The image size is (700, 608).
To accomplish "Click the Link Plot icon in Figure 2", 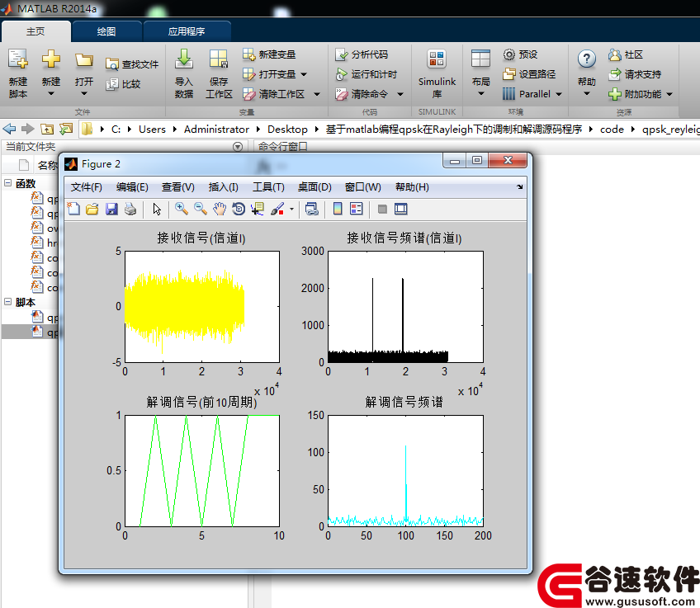I will 311,209.
